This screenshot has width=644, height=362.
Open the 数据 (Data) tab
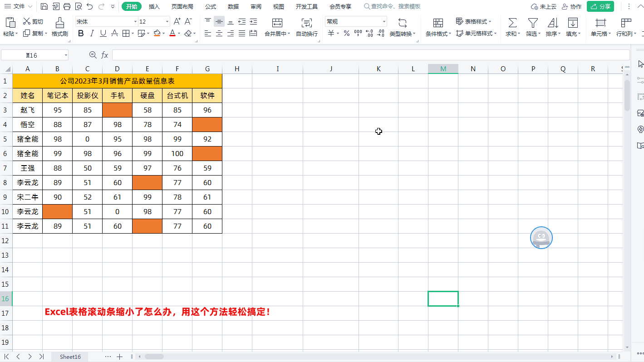233,6
